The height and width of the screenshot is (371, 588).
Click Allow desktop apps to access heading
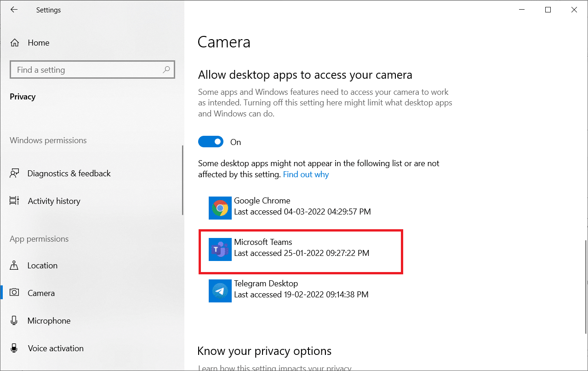tap(305, 75)
